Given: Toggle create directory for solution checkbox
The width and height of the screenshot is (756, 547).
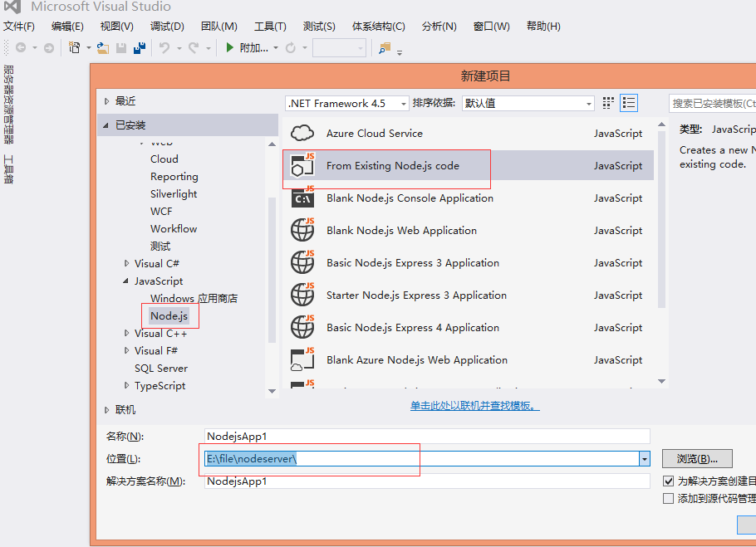Looking at the screenshot, I should click(x=668, y=481).
